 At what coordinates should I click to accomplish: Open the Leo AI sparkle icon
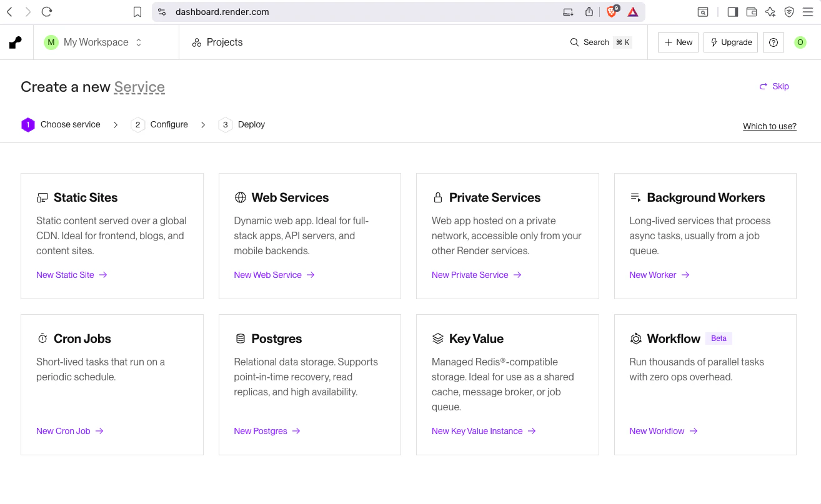[770, 12]
